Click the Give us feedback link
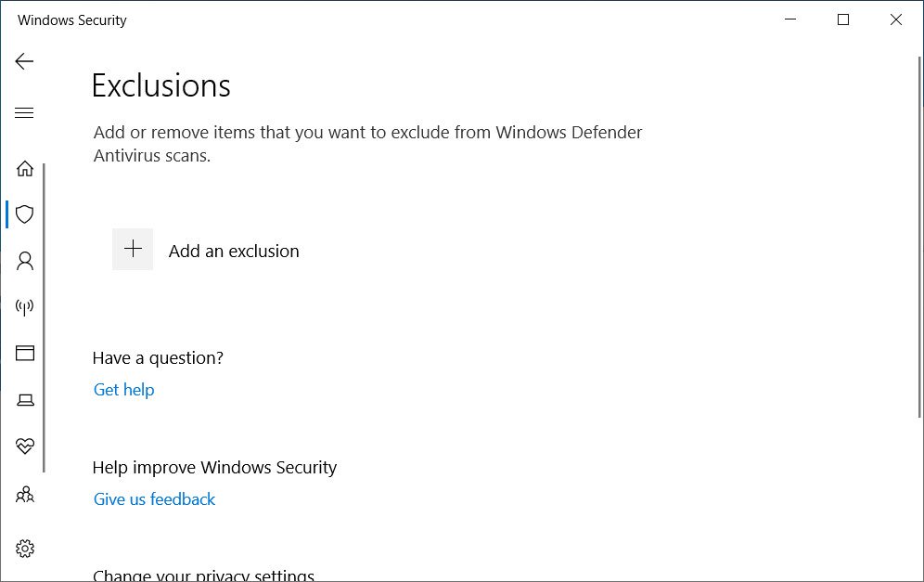The height and width of the screenshot is (582, 924). 154,499
